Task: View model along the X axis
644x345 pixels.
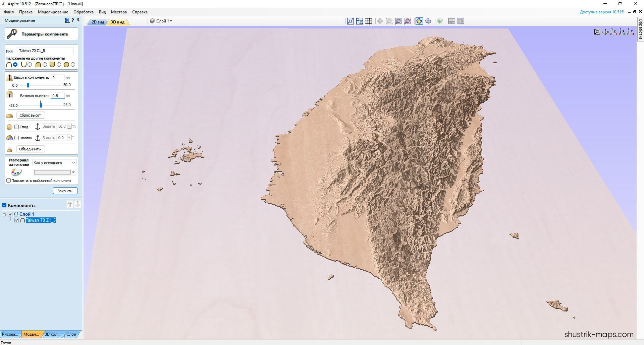Action: (622, 32)
